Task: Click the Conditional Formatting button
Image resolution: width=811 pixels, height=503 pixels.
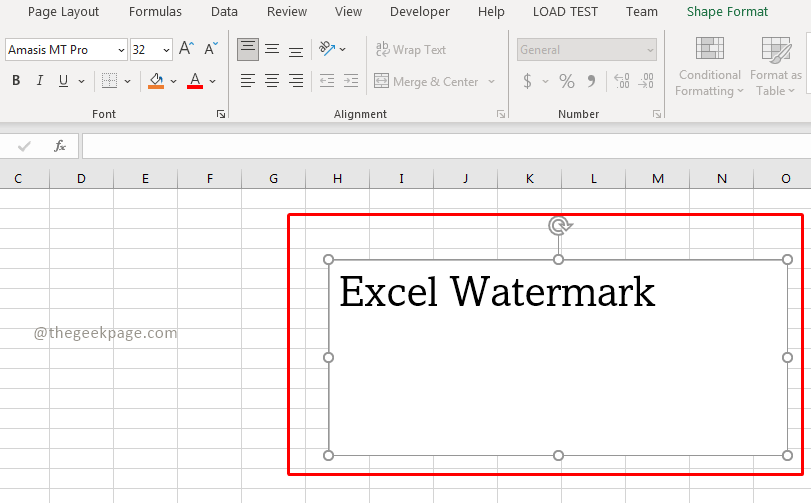Action: (x=709, y=69)
